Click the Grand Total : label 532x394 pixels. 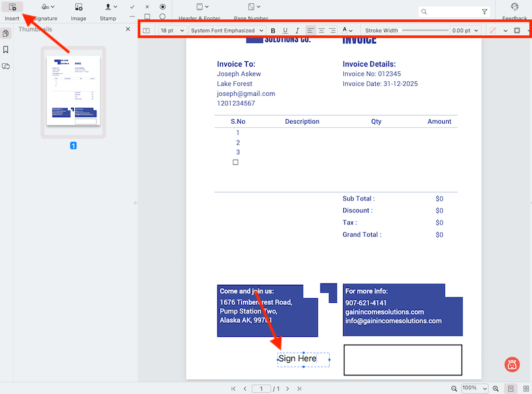click(362, 235)
